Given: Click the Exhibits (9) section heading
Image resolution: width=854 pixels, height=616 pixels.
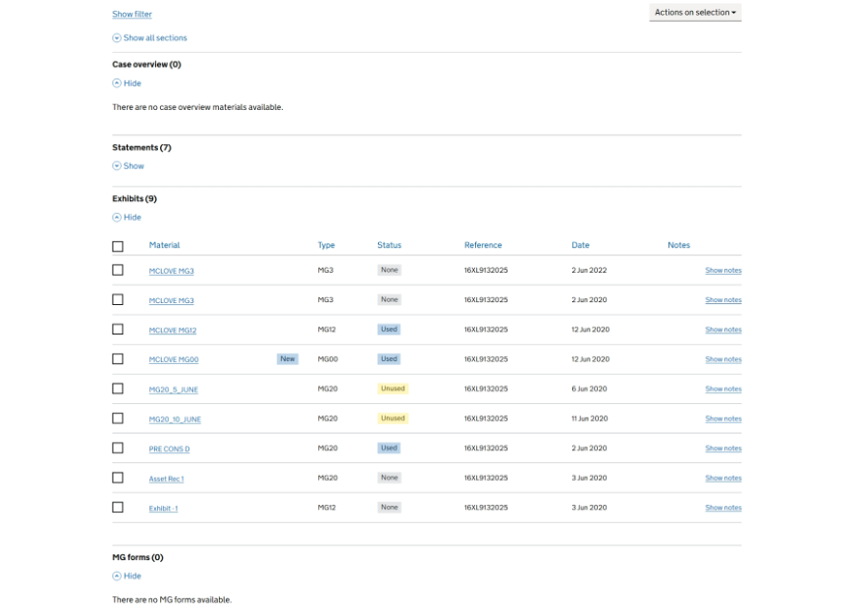Looking at the screenshot, I should (x=134, y=198).
